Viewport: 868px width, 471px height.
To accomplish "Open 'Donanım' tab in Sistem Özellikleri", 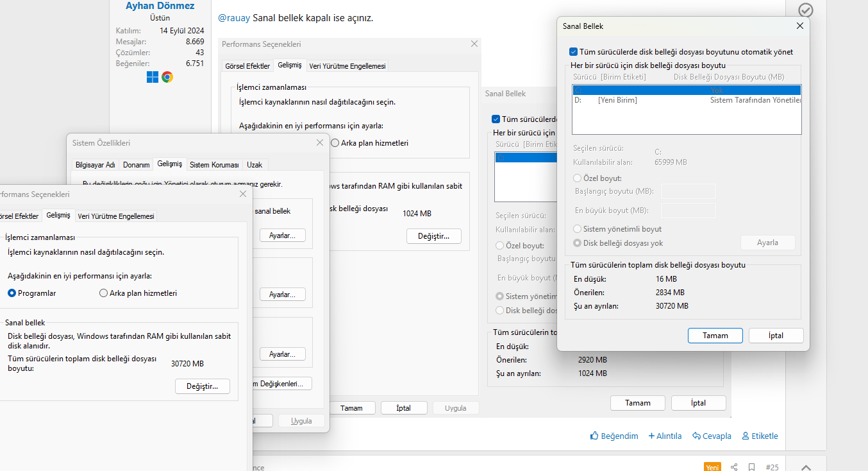I will click(137, 165).
